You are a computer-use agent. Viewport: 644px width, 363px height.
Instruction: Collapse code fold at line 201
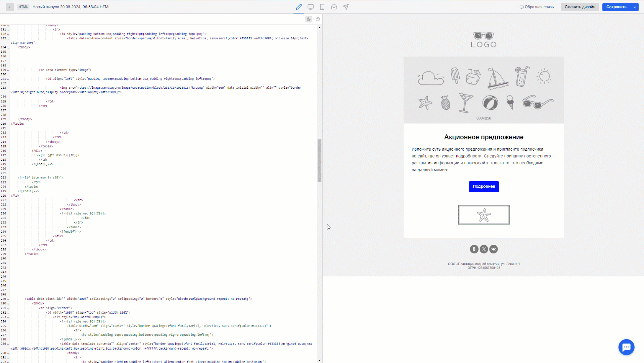pos(8,79)
